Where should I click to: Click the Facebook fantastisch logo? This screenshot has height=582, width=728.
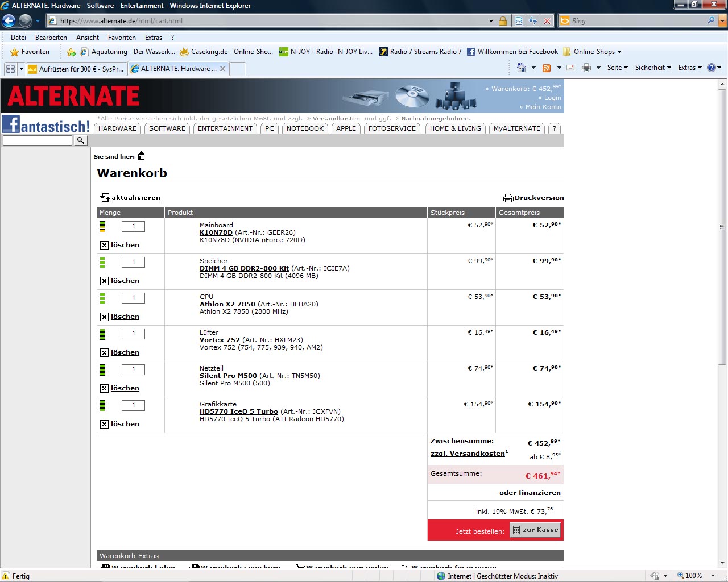(x=45, y=124)
